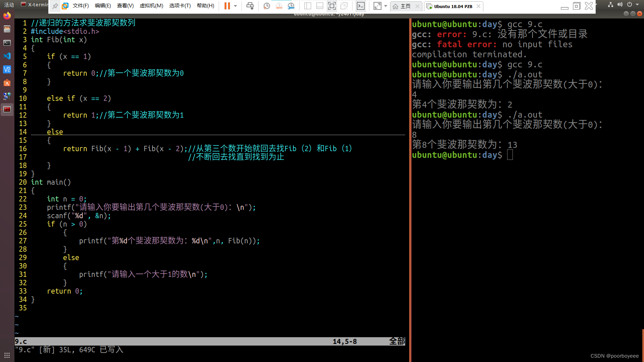Close the Ubuntu 18.04 PZB tab

pos(478,6)
